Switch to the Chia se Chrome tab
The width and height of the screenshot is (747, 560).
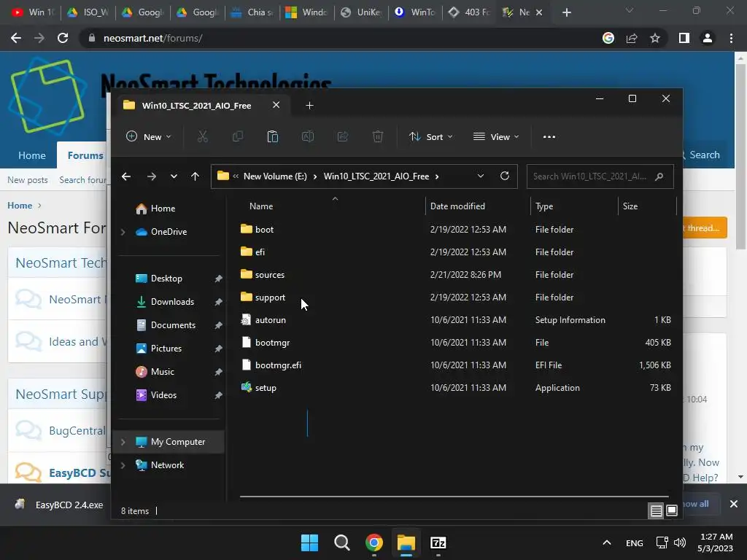click(252, 12)
